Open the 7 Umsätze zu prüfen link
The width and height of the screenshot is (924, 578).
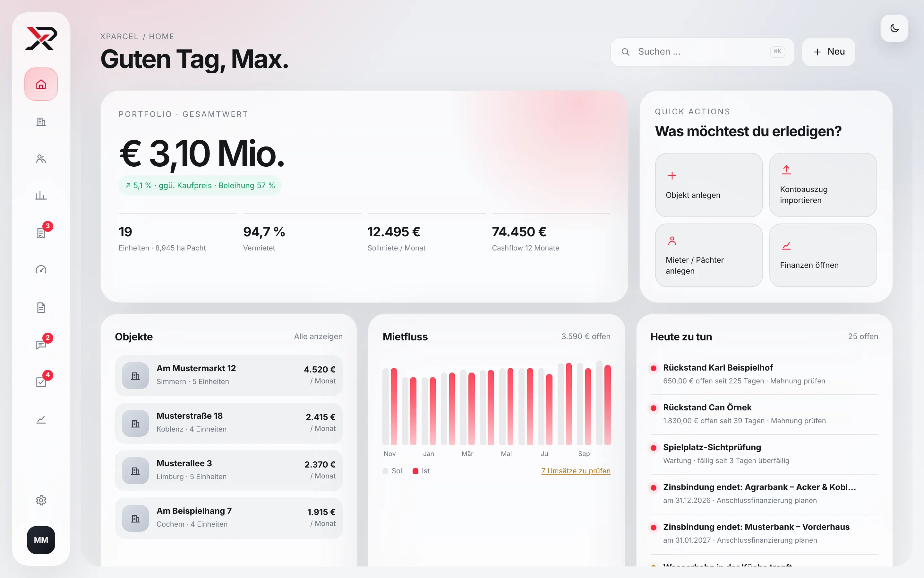click(x=576, y=470)
